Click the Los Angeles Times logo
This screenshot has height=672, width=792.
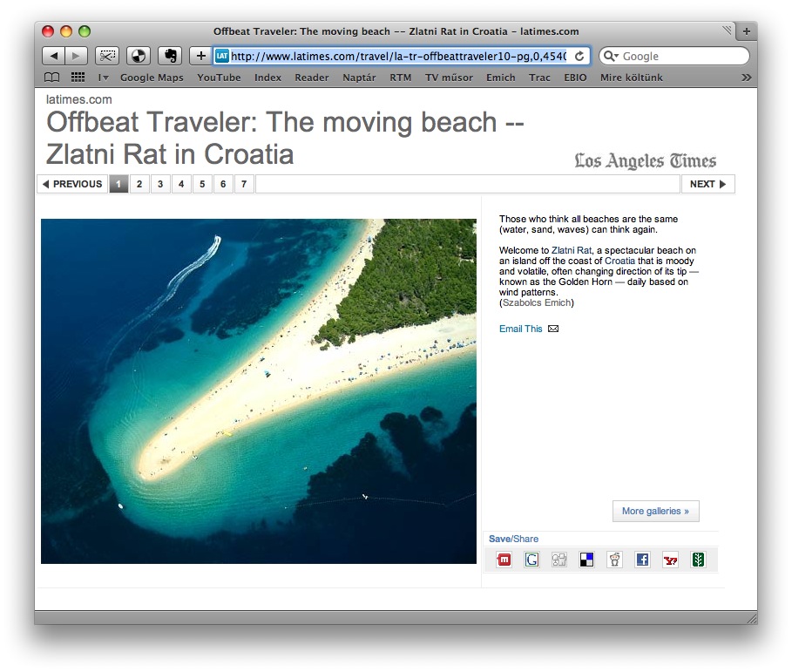[x=645, y=160]
